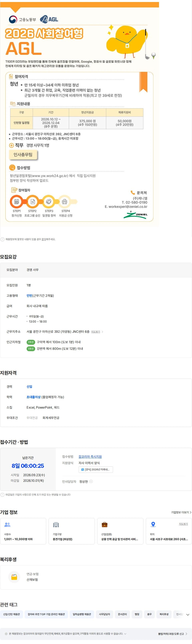Click the 고용노동부 emblem on the poster
Screen dimensions: 192x644
[x=13, y=20]
